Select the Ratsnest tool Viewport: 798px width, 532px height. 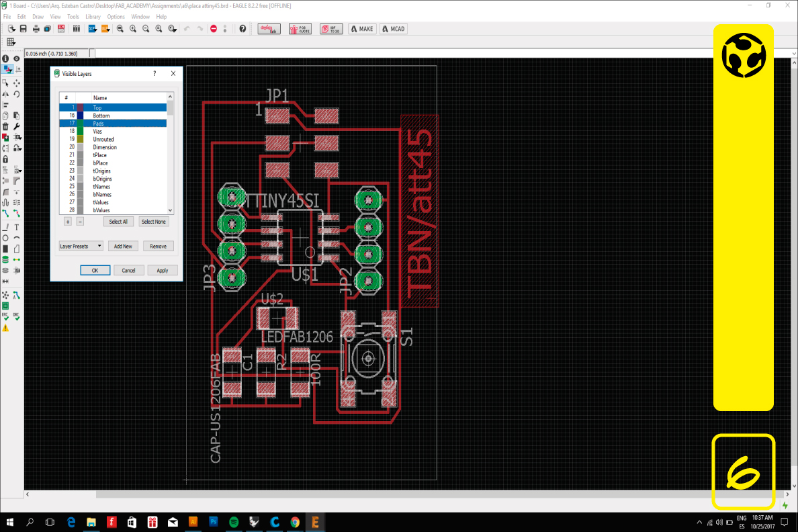5,296
